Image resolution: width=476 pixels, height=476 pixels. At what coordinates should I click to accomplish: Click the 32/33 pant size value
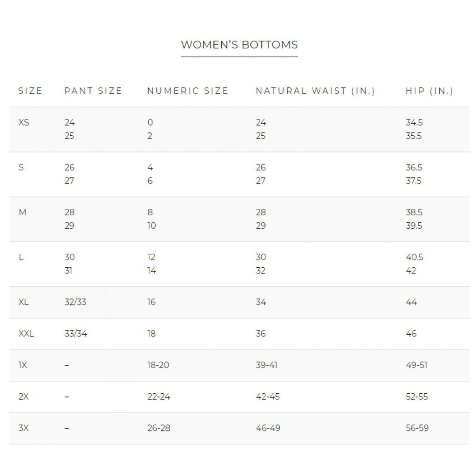(x=75, y=302)
